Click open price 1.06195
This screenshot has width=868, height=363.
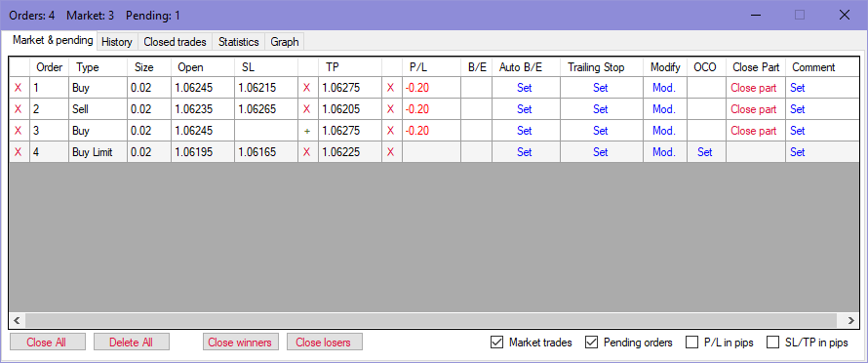click(x=203, y=152)
